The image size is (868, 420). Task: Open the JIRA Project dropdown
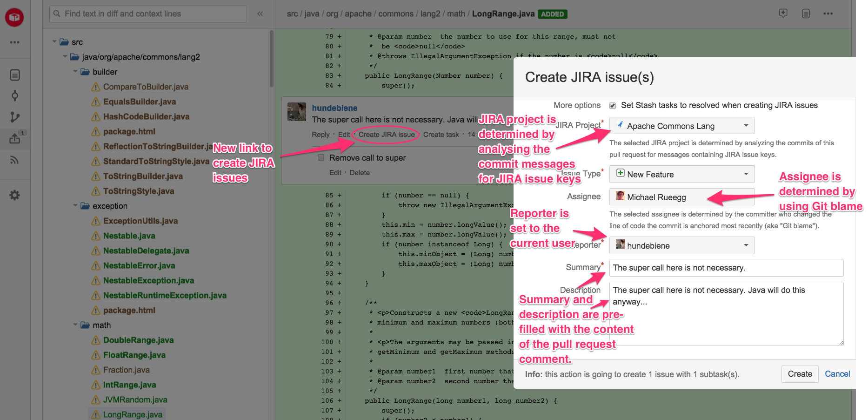coord(682,126)
